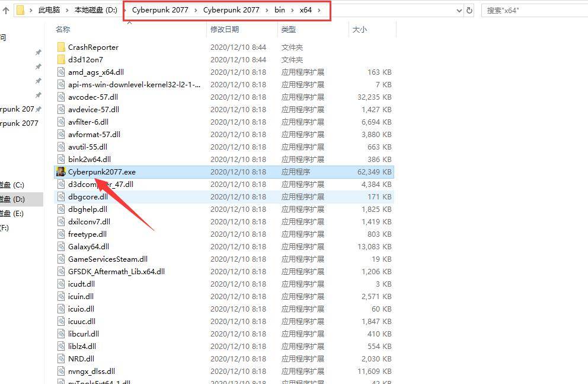
Task: Select dbghelp.dll file icon
Action: point(61,209)
